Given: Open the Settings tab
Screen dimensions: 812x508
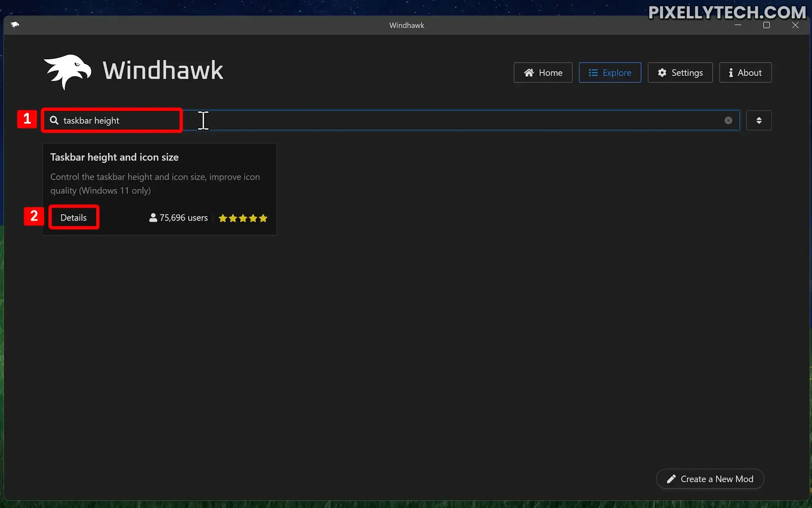Looking at the screenshot, I should click(x=680, y=72).
